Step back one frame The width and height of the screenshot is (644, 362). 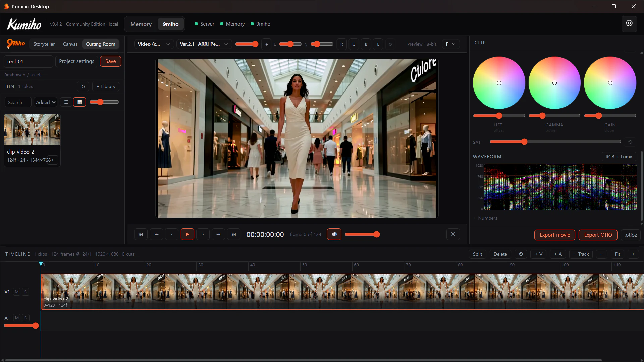coord(172,234)
